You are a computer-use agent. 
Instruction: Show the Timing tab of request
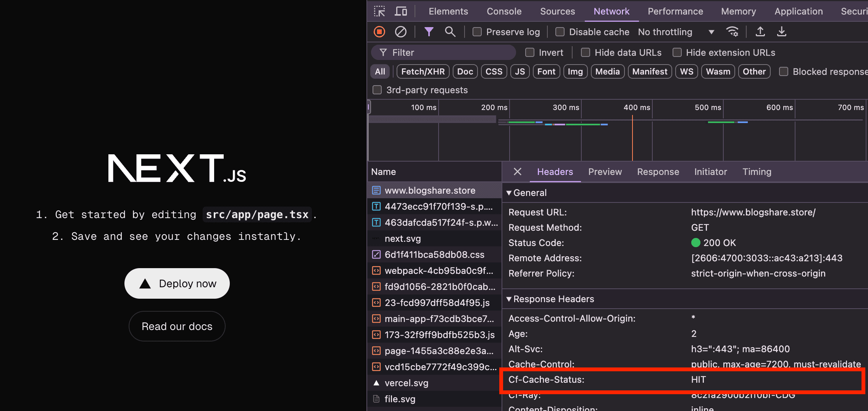coord(757,172)
